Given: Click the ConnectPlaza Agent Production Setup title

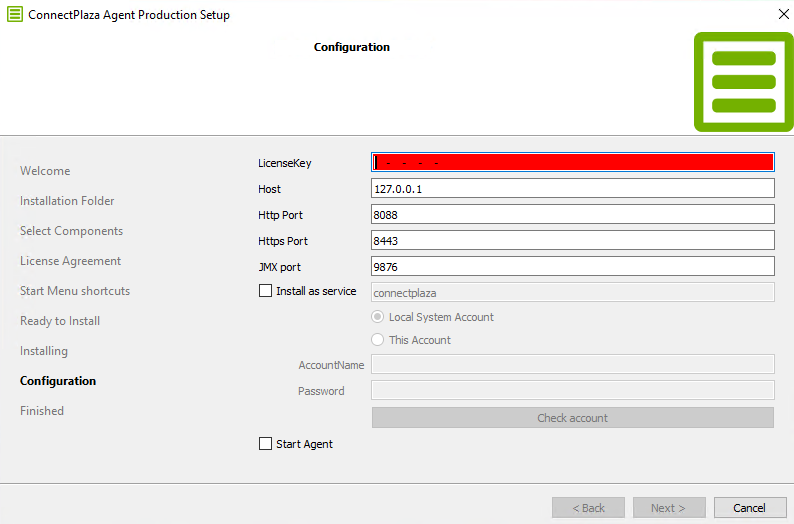Looking at the screenshot, I should (x=129, y=15).
